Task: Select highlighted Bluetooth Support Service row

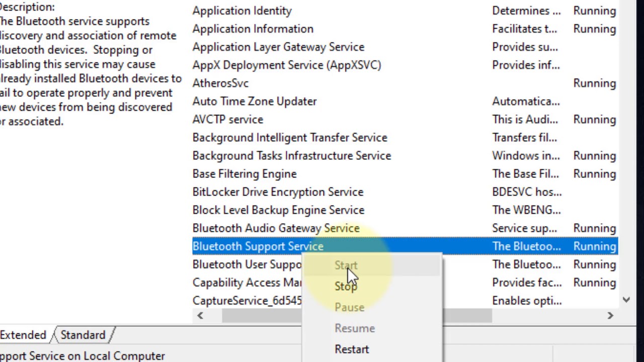Action: 405,246
